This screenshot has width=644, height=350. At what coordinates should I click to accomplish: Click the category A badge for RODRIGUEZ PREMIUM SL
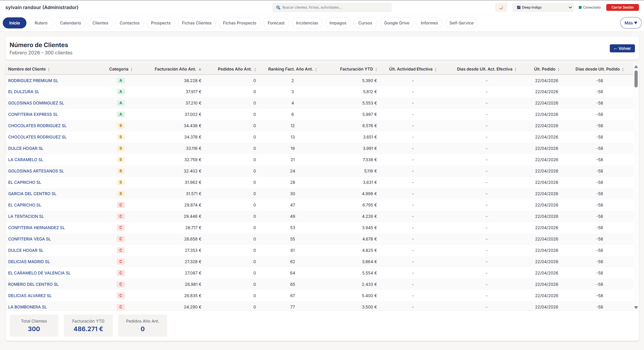[121, 80]
